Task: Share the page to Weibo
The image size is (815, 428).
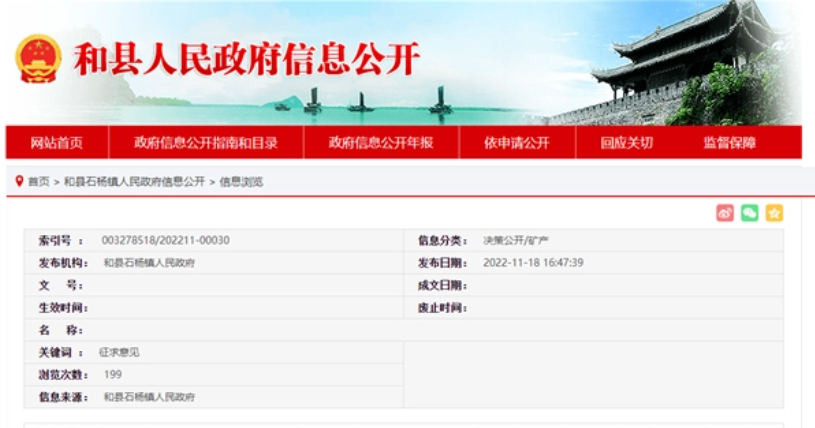Action: coord(725,213)
